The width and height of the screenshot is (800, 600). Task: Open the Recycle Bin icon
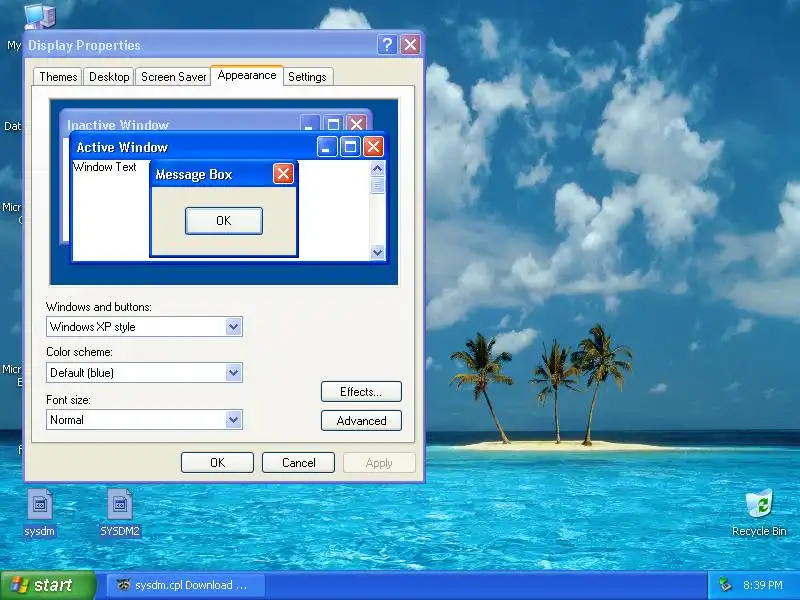tap(759, 512)
